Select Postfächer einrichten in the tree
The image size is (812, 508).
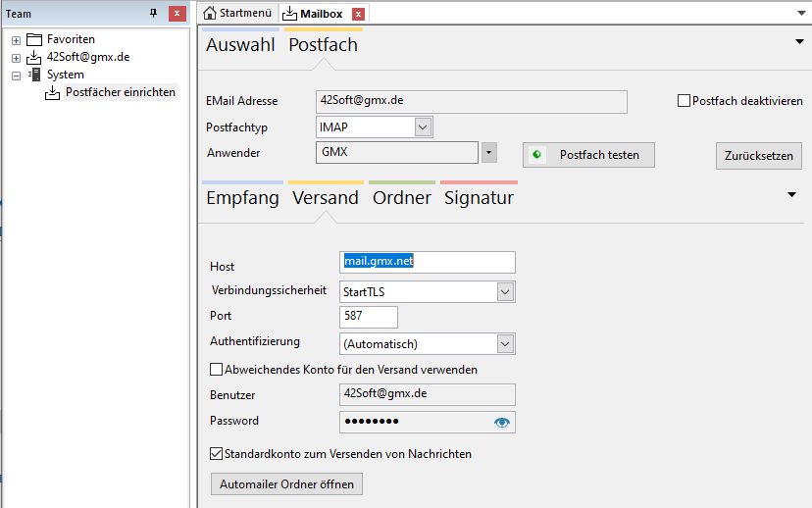[121, 92]
